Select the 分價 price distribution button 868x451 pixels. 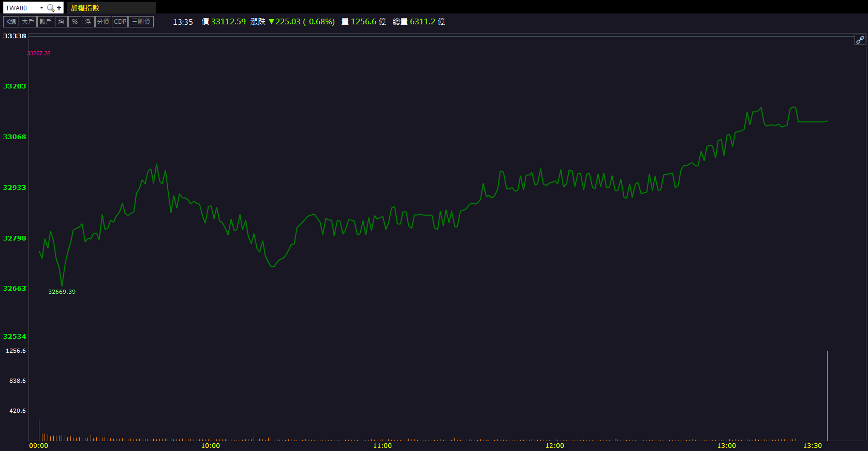(103, 22)
